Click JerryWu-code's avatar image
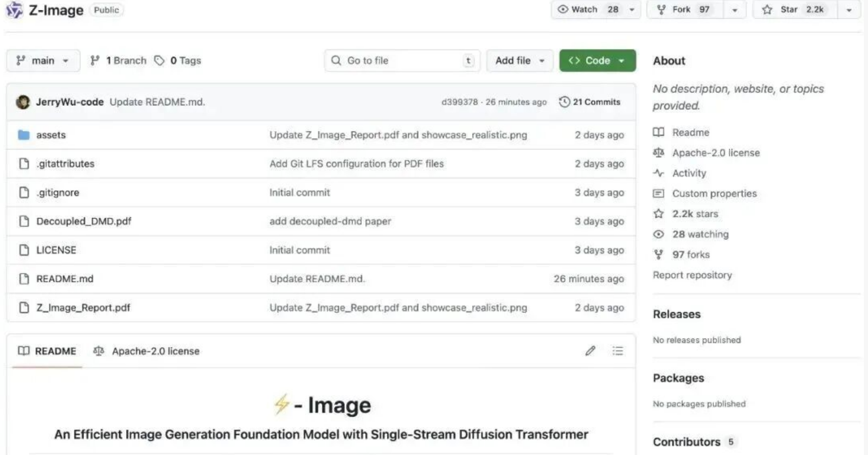This screenshot has height=455, width=868. point(23,102)
